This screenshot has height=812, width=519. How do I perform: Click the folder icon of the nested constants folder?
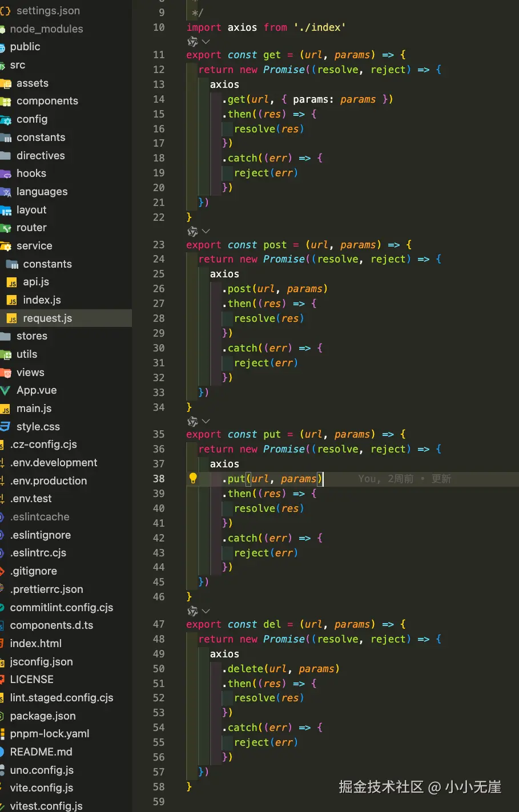click(x=12, y=264)
